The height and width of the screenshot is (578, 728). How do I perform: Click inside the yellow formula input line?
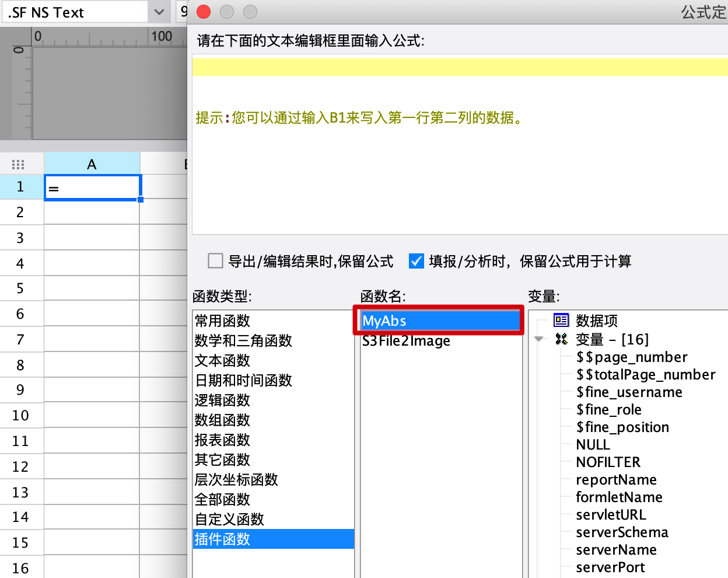tap(460, 67)
